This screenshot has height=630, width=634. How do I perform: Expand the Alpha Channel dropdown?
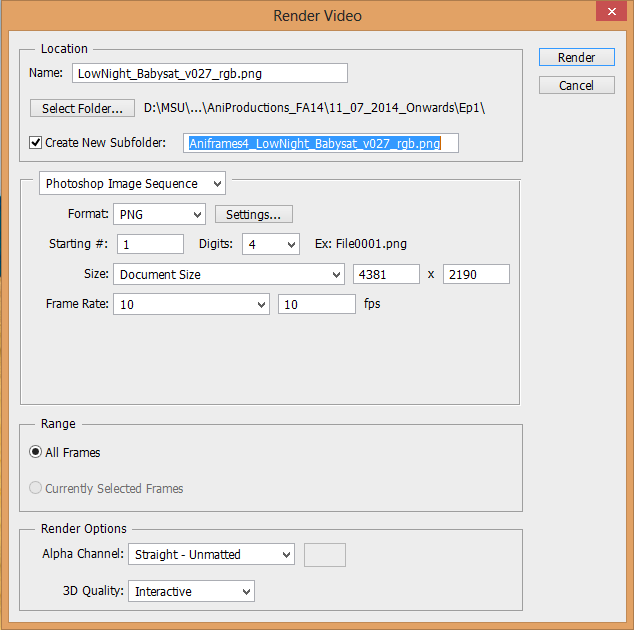[211, 554]
